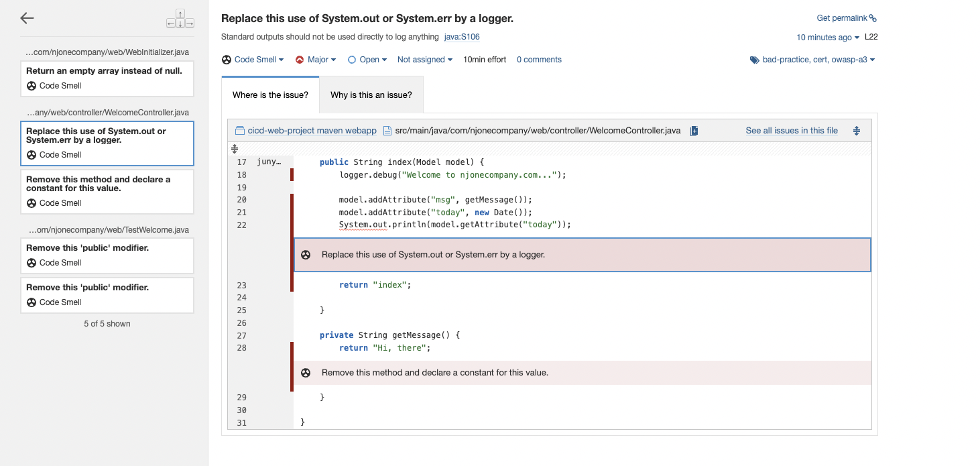Click the 10min effort label

click(485, 60)
